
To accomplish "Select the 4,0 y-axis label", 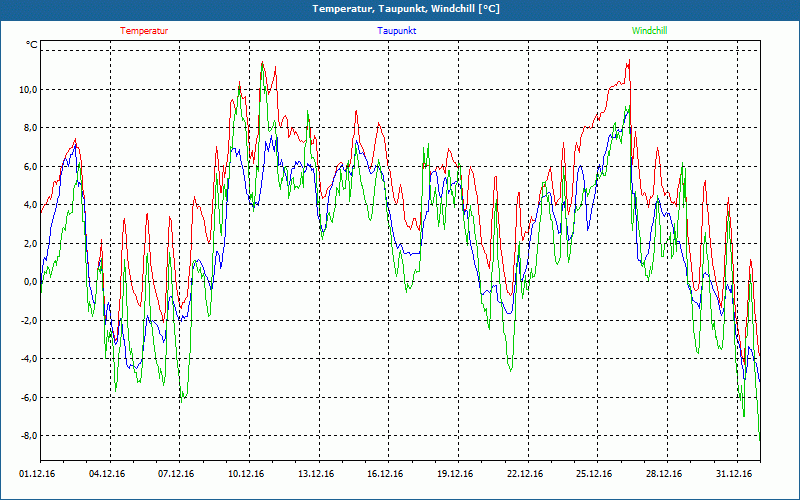I will 30,205.
